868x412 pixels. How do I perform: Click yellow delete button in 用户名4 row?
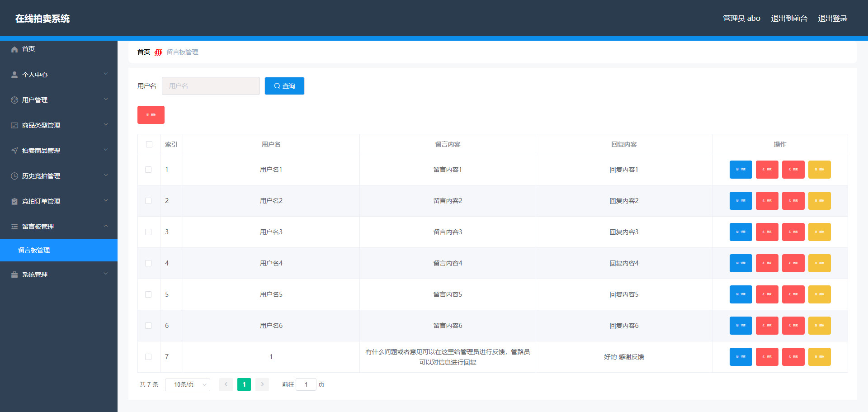click(x=819, y=263)
